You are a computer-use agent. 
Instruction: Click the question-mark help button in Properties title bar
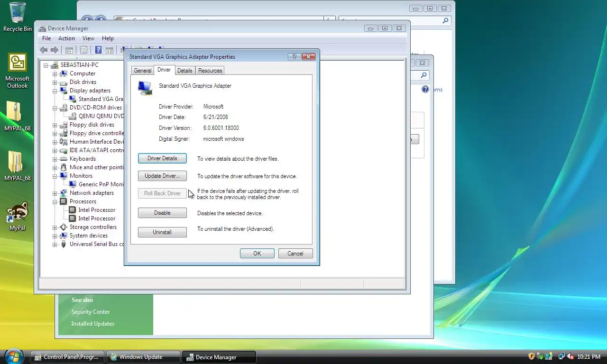click(x=294, y=56)
